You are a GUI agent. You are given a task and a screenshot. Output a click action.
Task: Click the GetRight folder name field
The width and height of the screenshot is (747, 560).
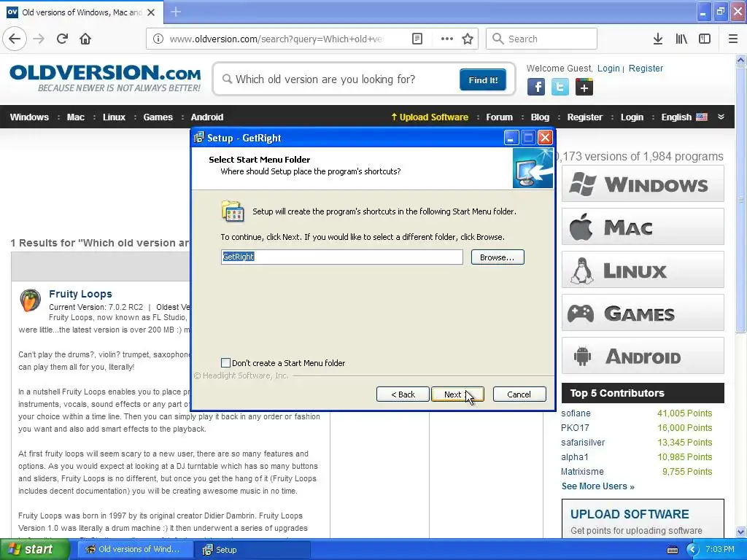pyautogui.click(x=341, y=257)
